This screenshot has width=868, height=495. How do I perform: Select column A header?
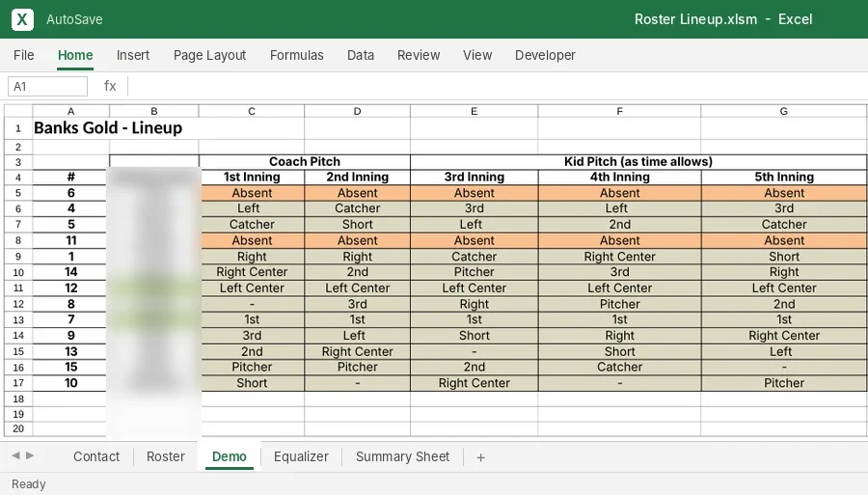pyautogui.click(x=70, y=111)
